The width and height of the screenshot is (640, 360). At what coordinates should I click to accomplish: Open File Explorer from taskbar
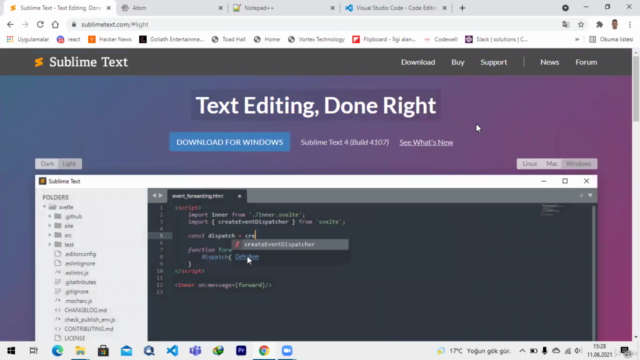click(x=80, y=351)
